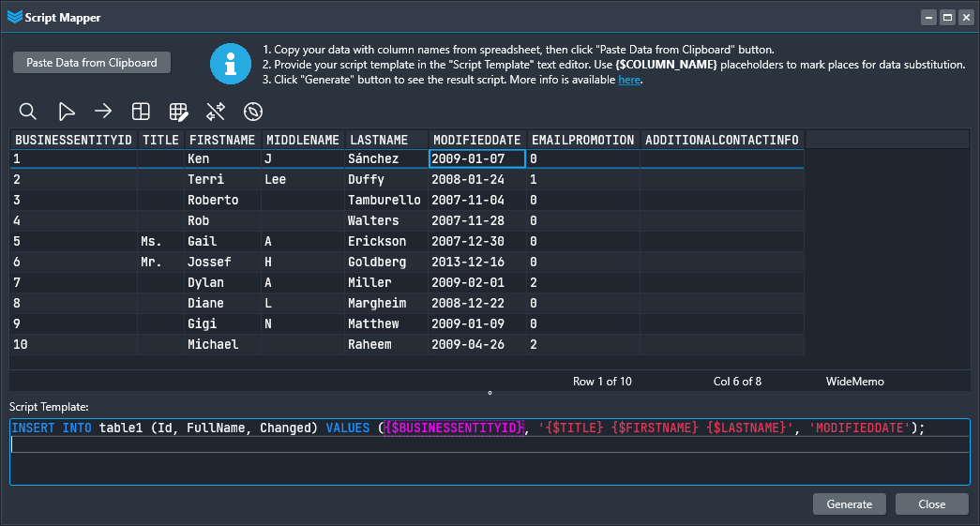980x526 pixels.
Task: Click the Michael first name cell
Action: pyautogui.click(x=222, y=344)
